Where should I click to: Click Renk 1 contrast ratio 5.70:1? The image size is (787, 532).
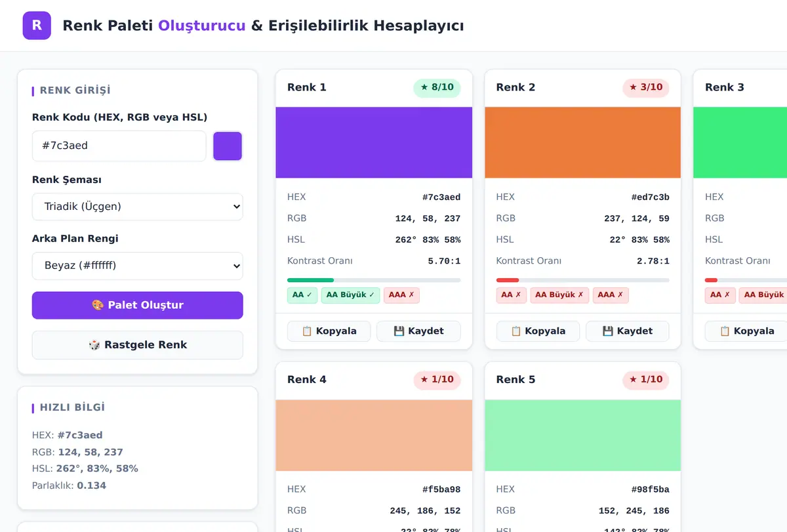pyautogui.click(x=445, y=261)
